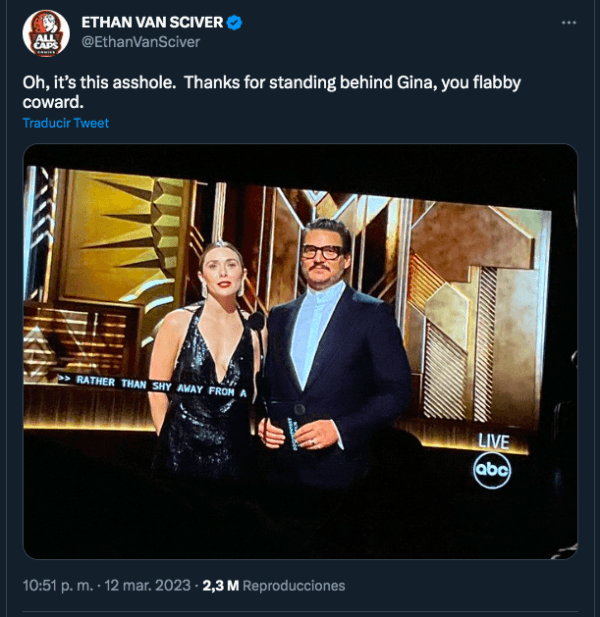The height and width of the screenshot is (617, 600).
Task: Click the 2,3 M view count number
Action: click(x=220, y=585)
